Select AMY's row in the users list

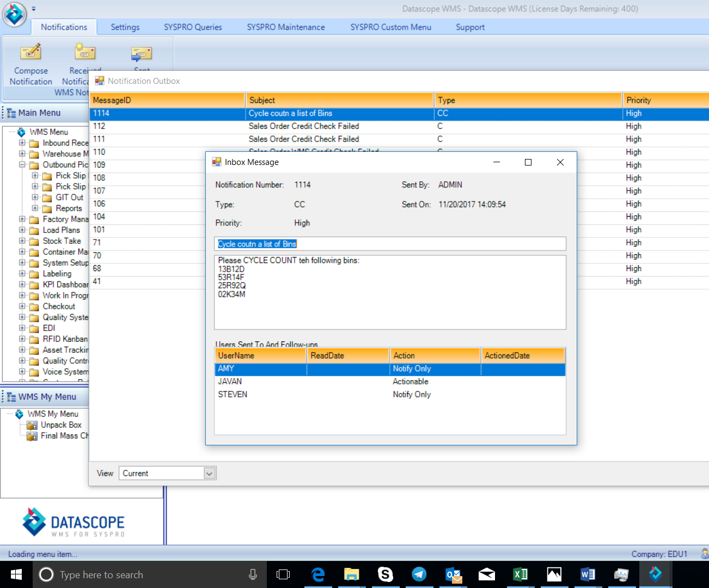260,369
